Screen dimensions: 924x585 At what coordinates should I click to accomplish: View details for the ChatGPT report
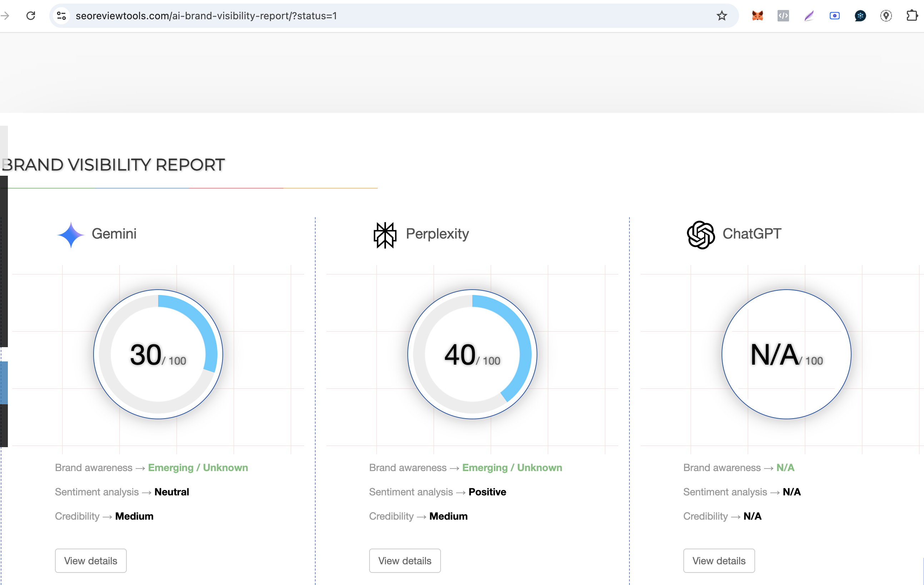[719, 560]
